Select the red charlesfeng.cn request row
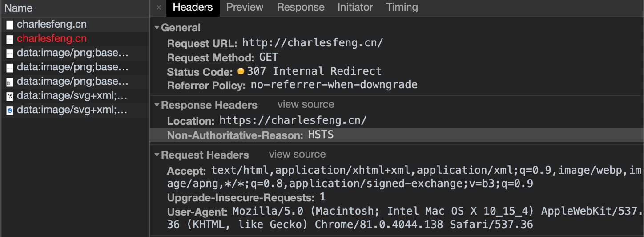The height and width of the screenshot is (237, 644). pyautogui.click(x=75, y=39)
